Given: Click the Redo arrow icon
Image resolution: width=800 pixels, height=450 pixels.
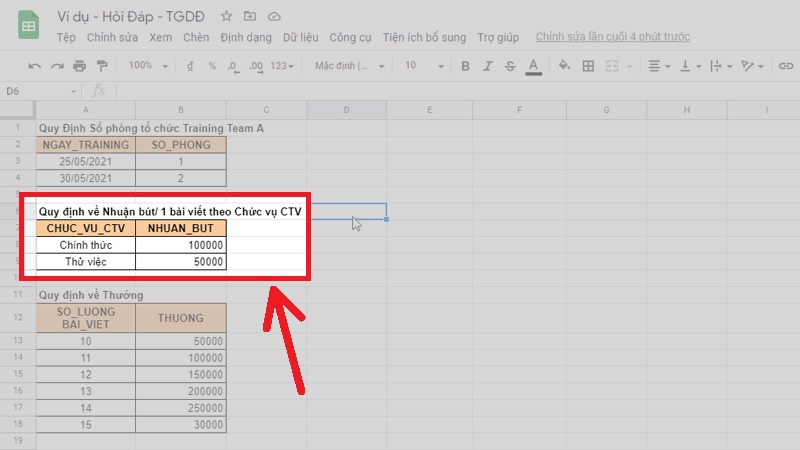Looking at the screenshot, I should (x=57, y=66).
